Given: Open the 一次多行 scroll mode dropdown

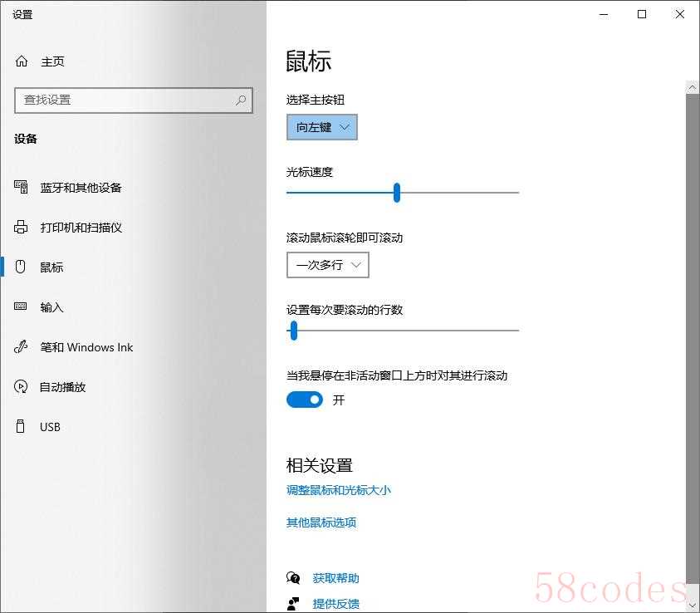Looking at the screenshot, I should click(x=328, y=265).
